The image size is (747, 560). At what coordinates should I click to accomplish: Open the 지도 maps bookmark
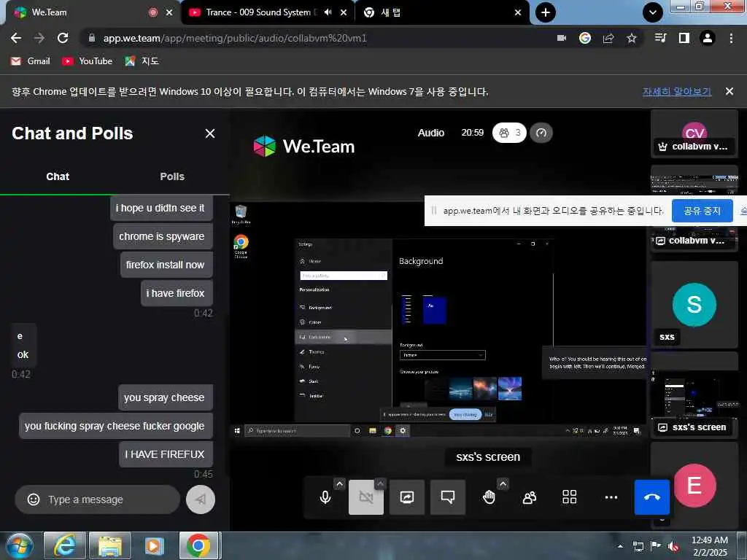[142, 61]
